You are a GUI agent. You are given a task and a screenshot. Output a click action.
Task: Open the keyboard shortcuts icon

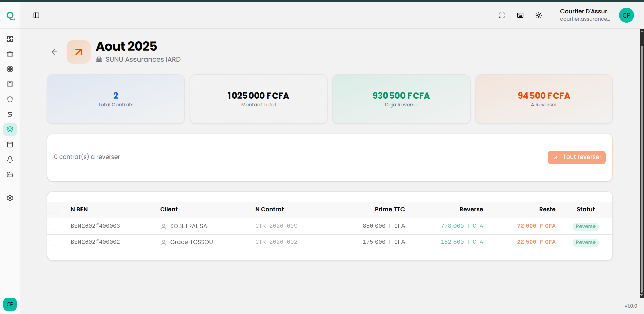520,15
